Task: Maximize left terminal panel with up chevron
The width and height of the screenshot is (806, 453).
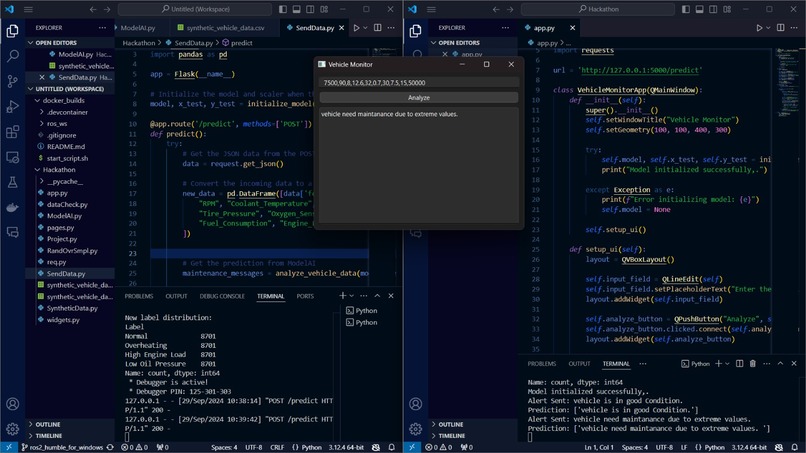Action: (x=377, y=296)
